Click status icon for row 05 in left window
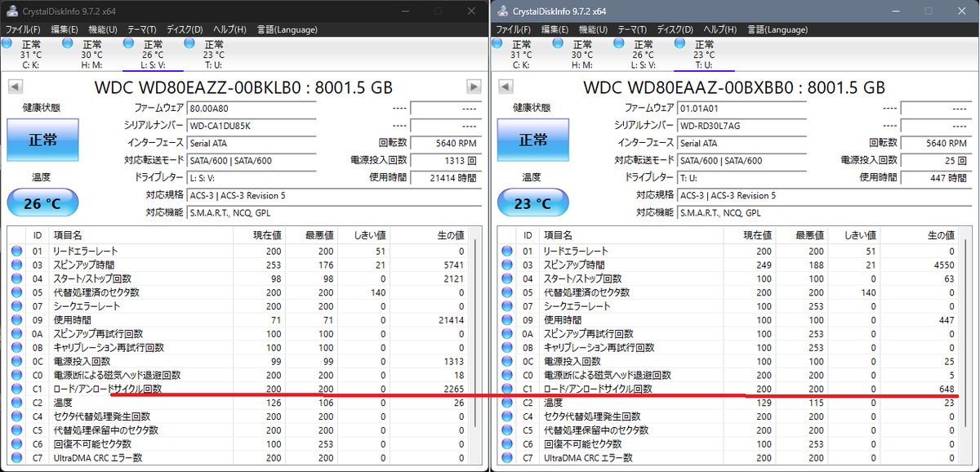This screenshot has height=472, width=980. (16, 292)
